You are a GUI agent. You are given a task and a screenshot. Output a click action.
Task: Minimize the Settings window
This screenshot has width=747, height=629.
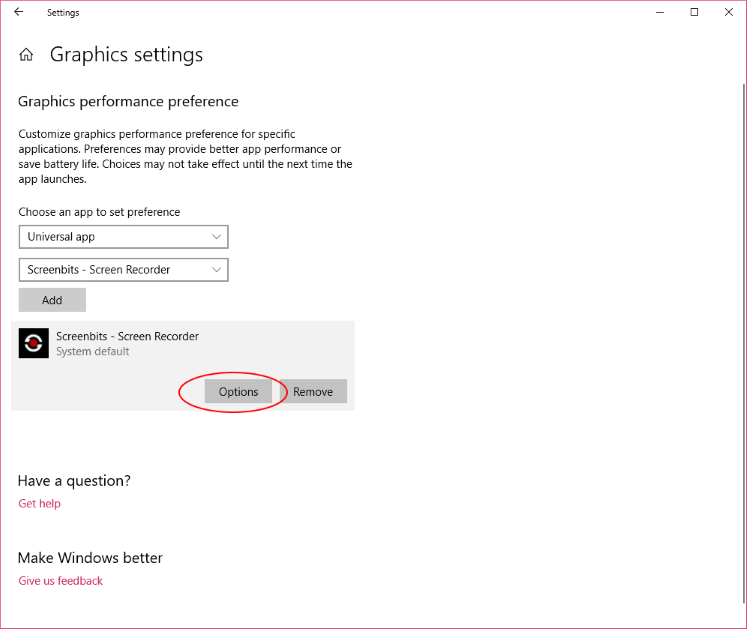660,12
